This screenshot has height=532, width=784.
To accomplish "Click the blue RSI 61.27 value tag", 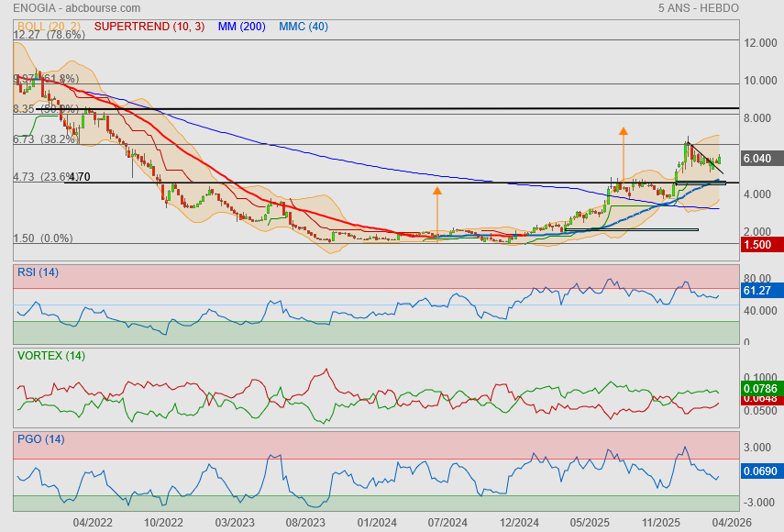I will tap(760, 291).
